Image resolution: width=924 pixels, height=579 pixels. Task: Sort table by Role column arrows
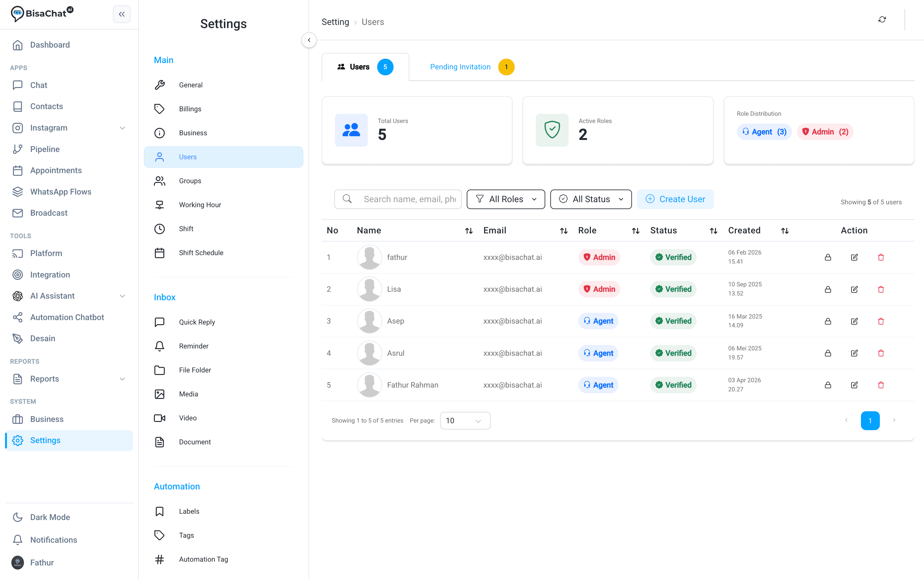pos(635,231)
